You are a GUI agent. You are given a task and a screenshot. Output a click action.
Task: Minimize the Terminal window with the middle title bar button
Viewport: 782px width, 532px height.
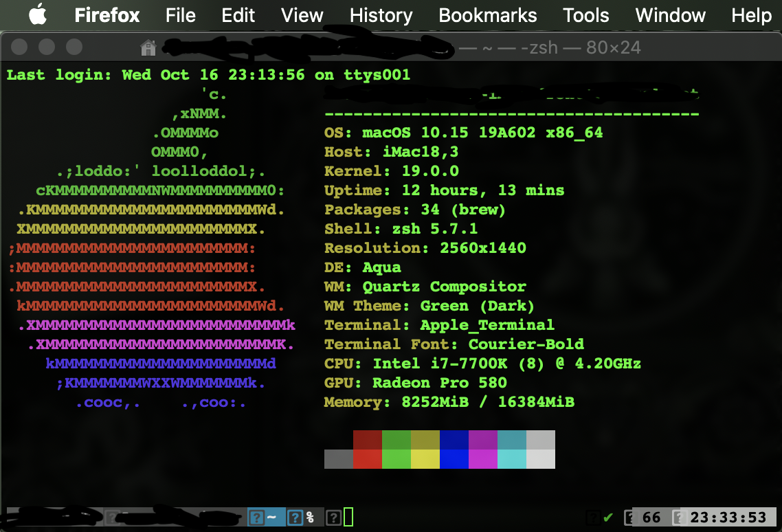pyautogui.click(x=47, y=47)
